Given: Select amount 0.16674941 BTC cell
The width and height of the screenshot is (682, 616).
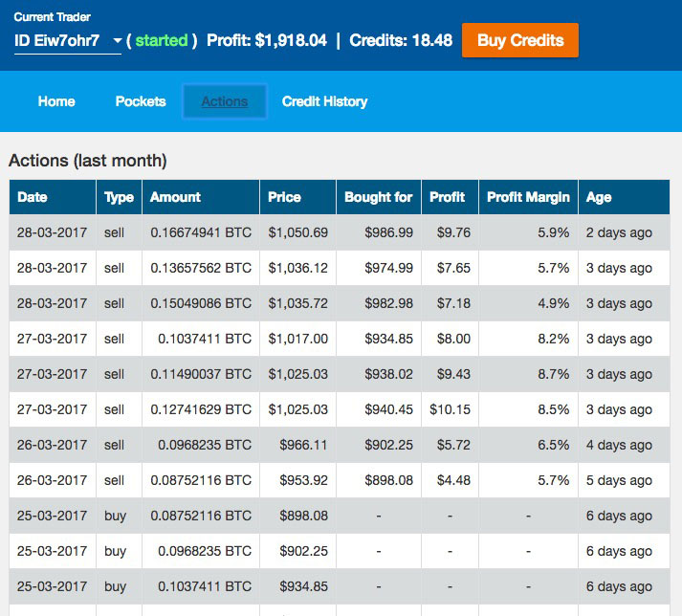Looking at the screenshot, I should click(x=201, y=232).
